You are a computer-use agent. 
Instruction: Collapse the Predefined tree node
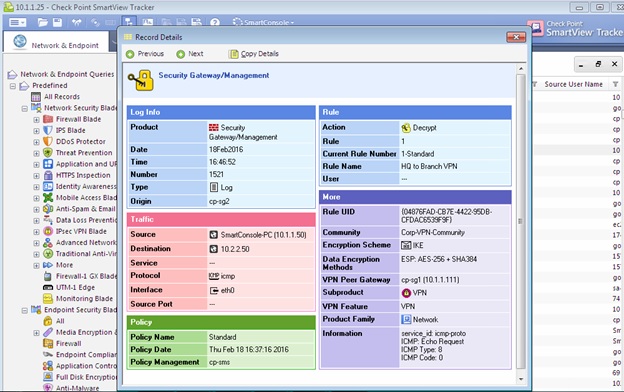coord(13,86)
